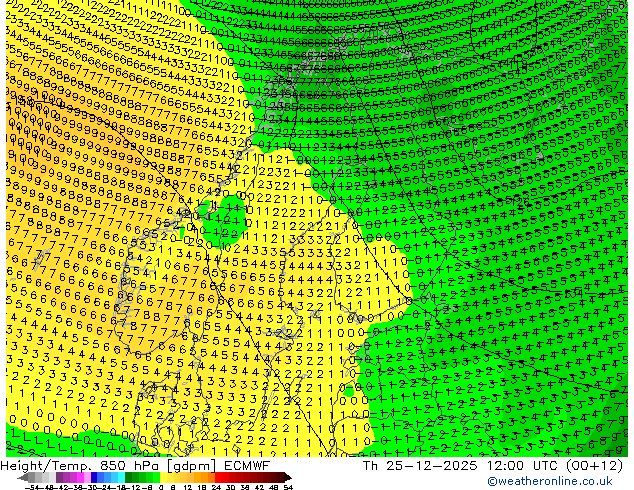The height and width of the screenshot is (490, 634).
Task: Click the 24 label under the color scale
Action: click(216, 488)
